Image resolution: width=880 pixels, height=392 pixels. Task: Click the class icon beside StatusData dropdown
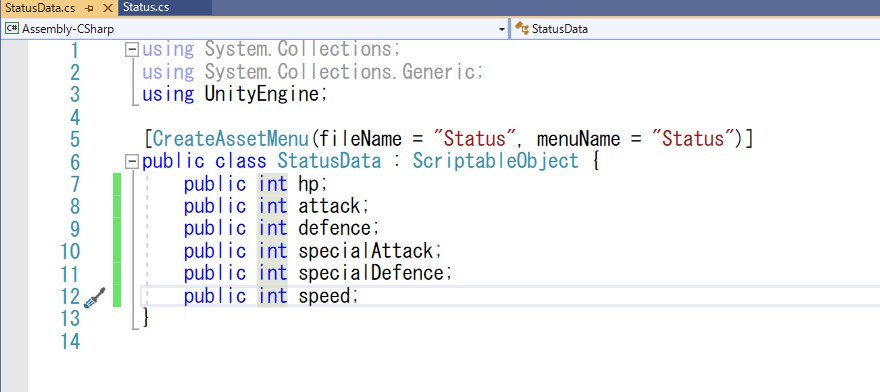tap(522, 29)
